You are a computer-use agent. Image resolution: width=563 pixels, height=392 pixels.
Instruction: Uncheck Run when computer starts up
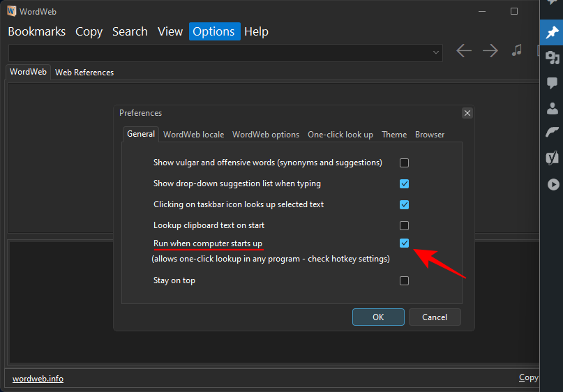coord(404,243)
